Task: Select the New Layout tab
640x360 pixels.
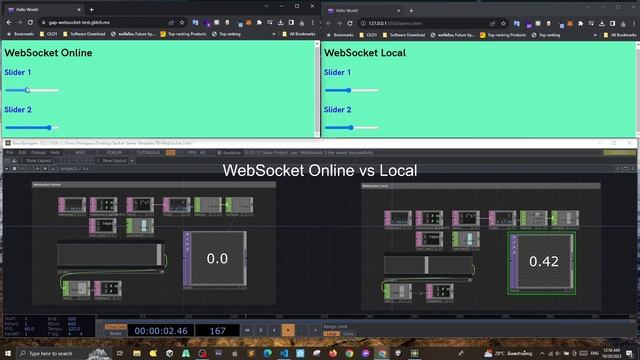Action: pos(114,161)
